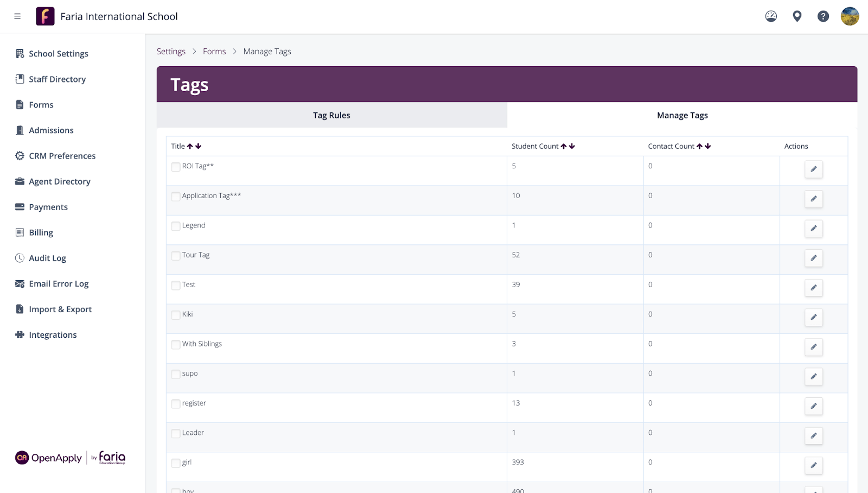Click edit pencil for the girl tag

click(x=813, y=466)
